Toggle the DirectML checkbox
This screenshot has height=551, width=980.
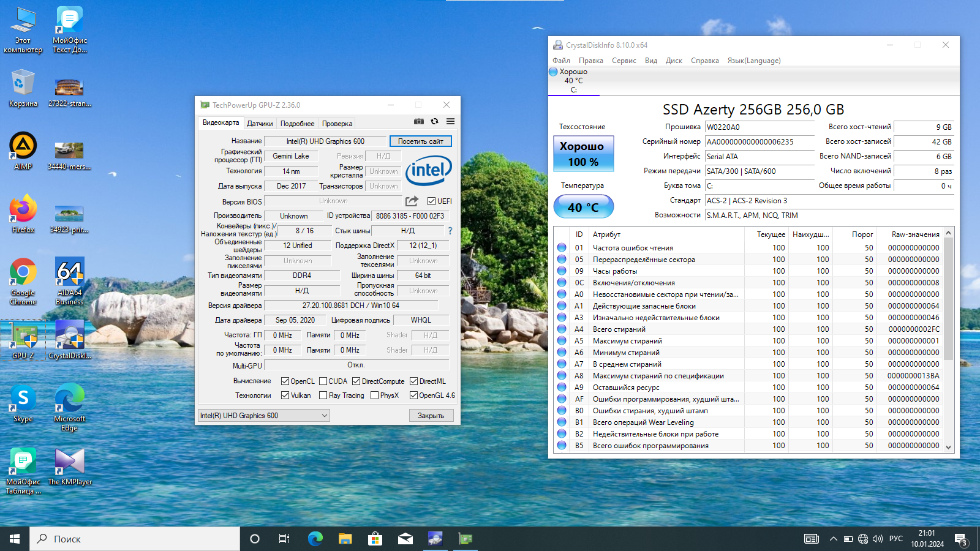click(413, 381)
